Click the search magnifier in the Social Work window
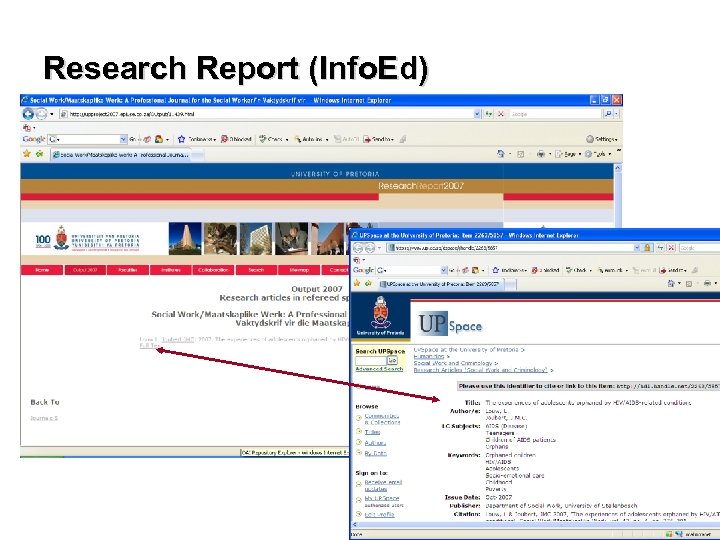This screenshot has height=540, width=720. tap(608, 114)
